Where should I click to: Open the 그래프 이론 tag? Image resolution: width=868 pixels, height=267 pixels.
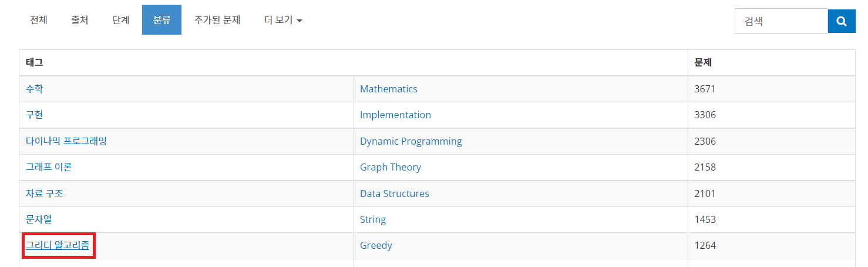pyautogui.click(x=49, y=167)
